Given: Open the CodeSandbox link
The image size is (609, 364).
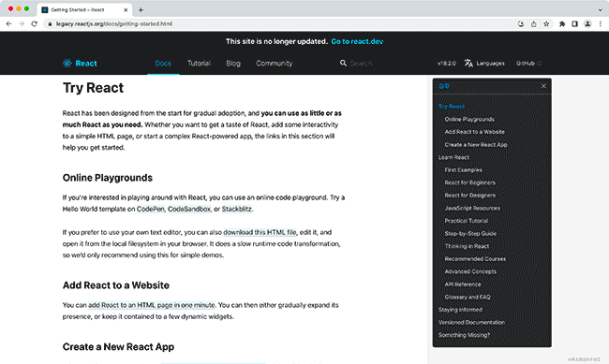Looking at the screenshot, I should pyautogui.click(x=189, y=209).
